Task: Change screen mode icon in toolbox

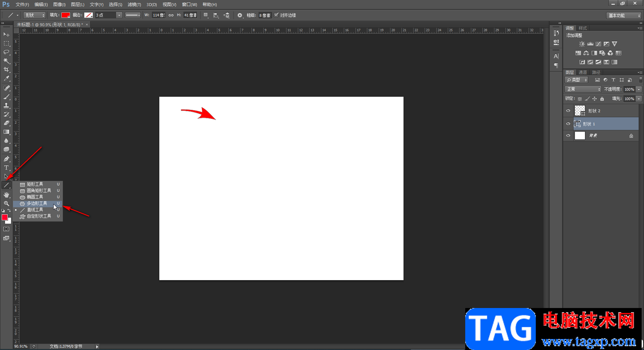Action: pos(6,238)
